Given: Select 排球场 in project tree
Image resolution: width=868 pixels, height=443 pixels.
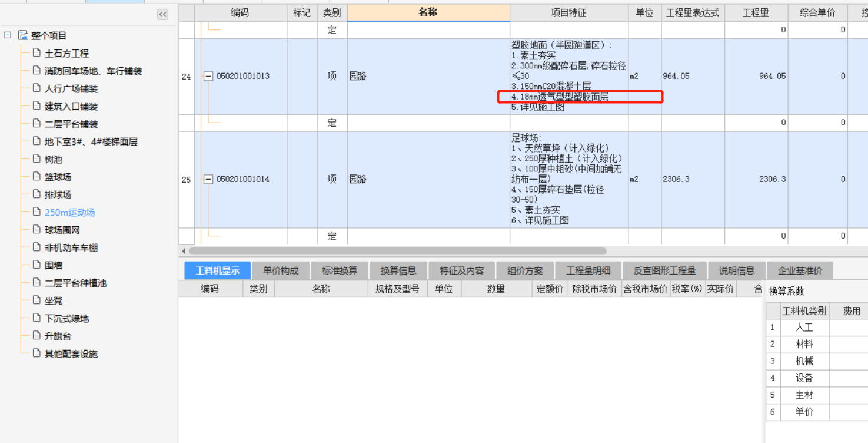Looking at the screenshot, I should pyautogui.click(x=58, y=194).
